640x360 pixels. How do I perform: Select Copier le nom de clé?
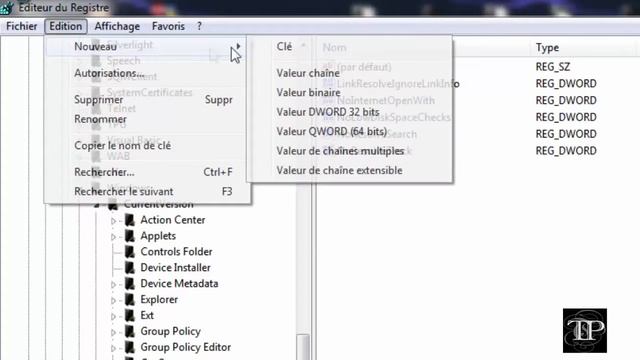click(122, 146)
